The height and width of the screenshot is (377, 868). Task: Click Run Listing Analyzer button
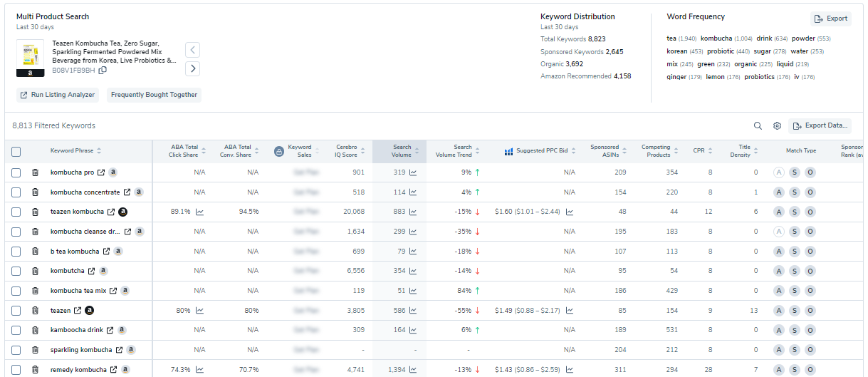pos(58,95)
